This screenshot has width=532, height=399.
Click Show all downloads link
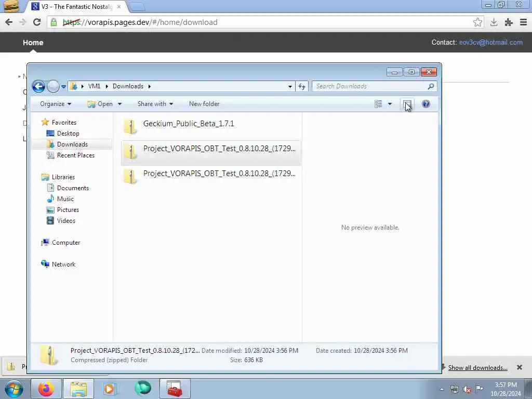[478, 368]
